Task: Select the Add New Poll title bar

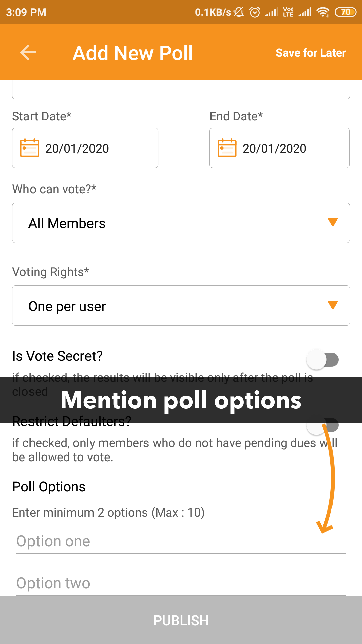Action: coord(133,52)
